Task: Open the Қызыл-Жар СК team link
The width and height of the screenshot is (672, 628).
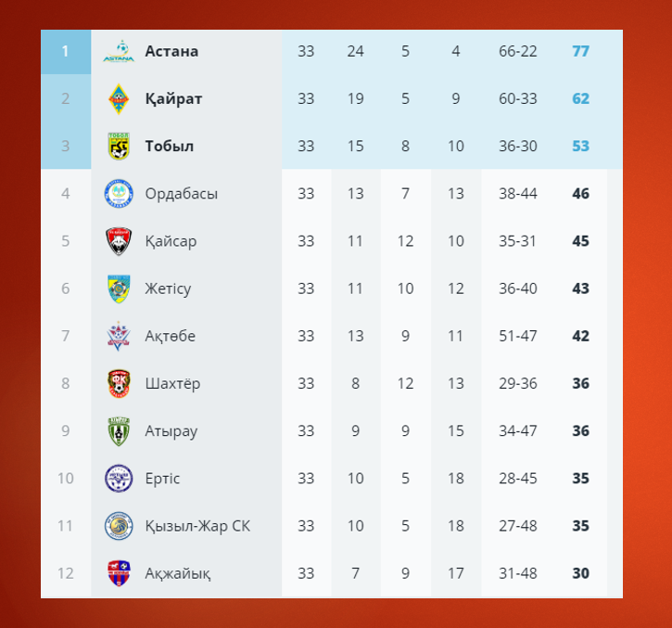Action: point(197,526)
